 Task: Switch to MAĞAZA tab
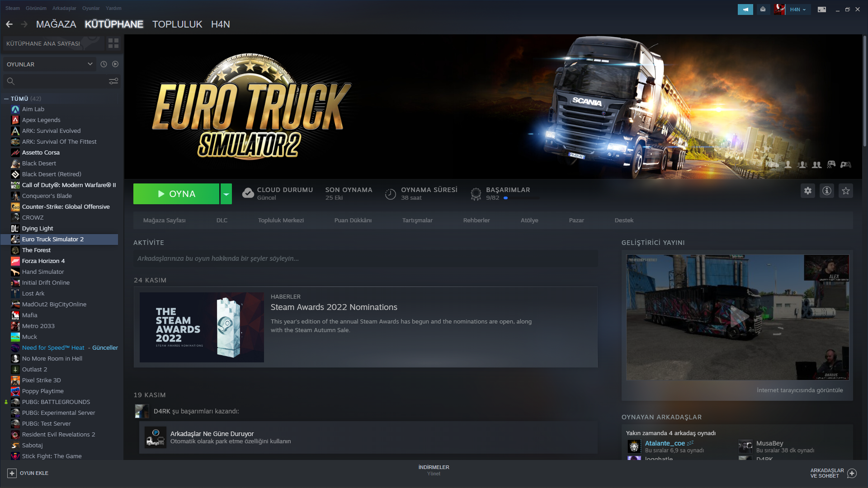tap(56, 24)
